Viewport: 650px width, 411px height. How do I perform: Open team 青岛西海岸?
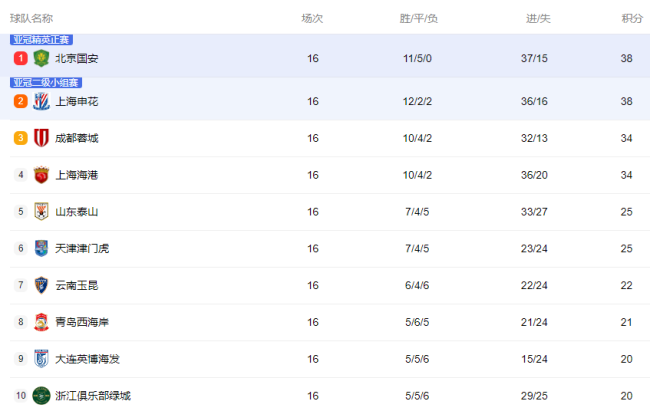click(x=82, y=322)
